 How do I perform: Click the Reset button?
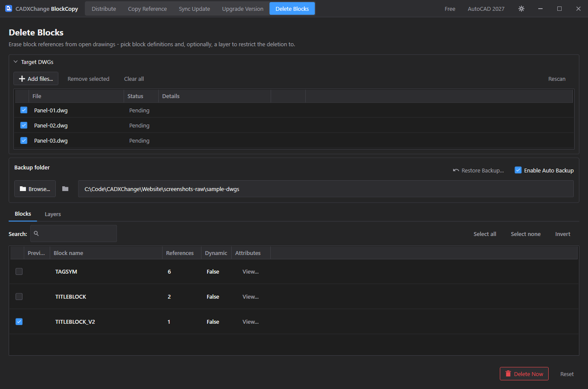click(567, 374)
